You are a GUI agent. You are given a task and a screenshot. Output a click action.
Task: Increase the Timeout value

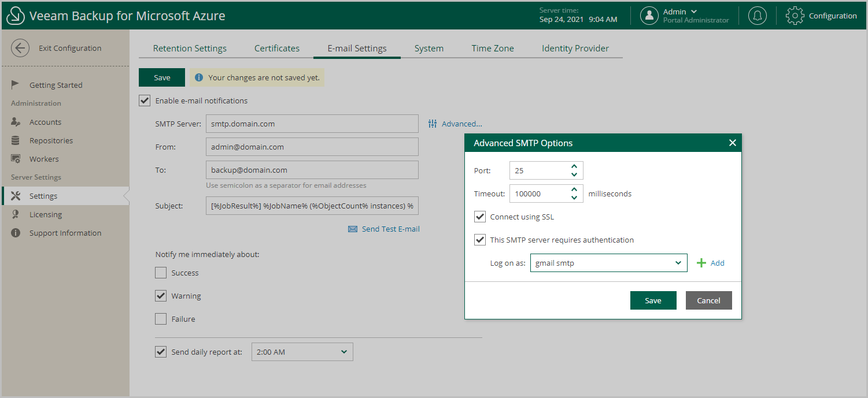pos(574,189)
